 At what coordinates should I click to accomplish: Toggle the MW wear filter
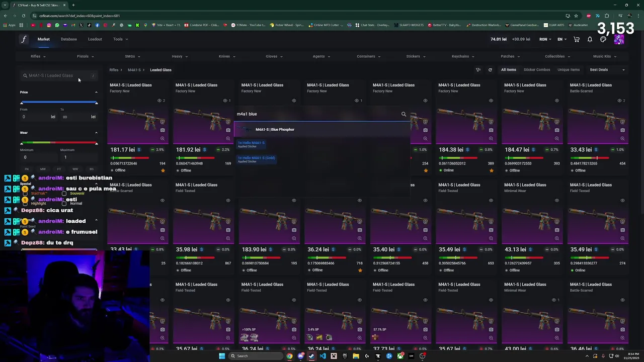click(43, 169)
